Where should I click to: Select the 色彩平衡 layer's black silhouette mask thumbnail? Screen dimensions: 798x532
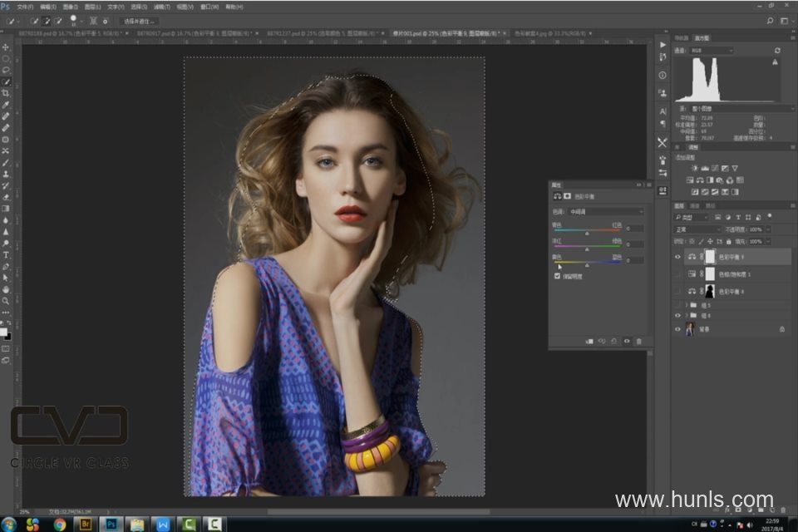click(710, 292)
